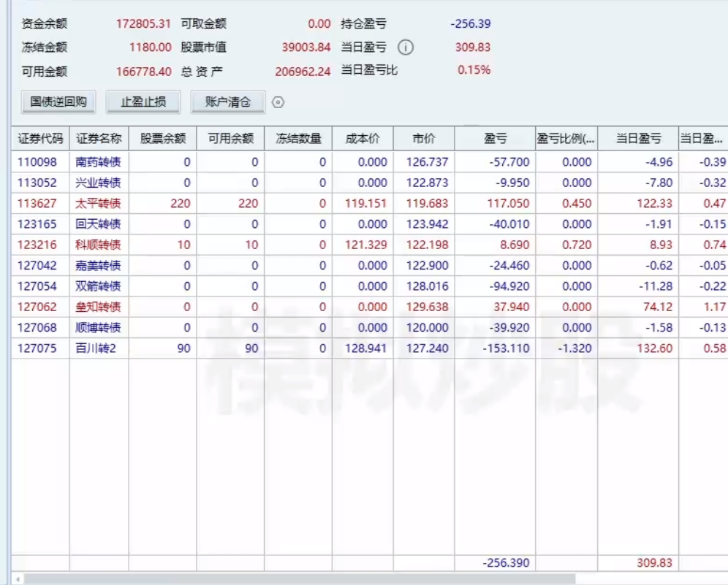728x585 pixels.
Task: Click security code 110098
Action: point(37,162)
